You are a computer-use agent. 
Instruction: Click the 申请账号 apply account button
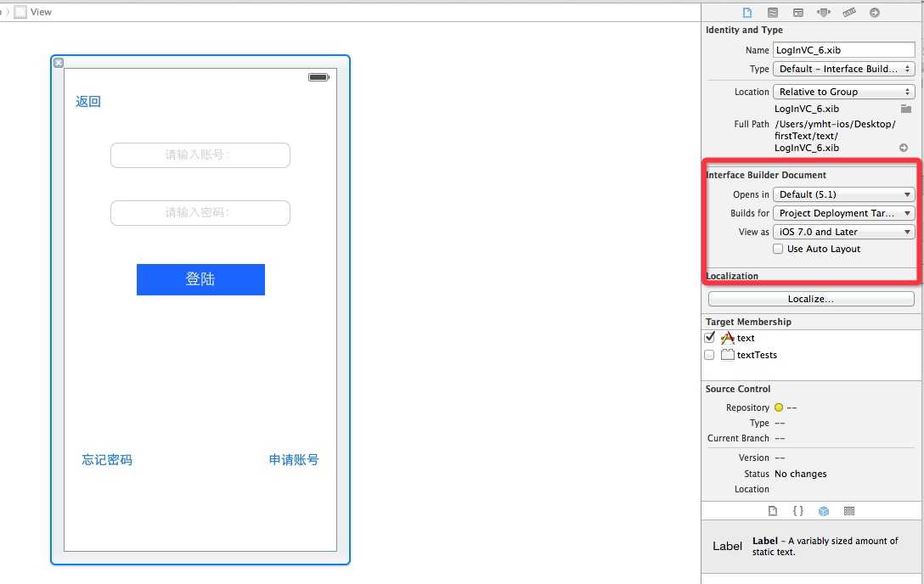click(294, 460)
